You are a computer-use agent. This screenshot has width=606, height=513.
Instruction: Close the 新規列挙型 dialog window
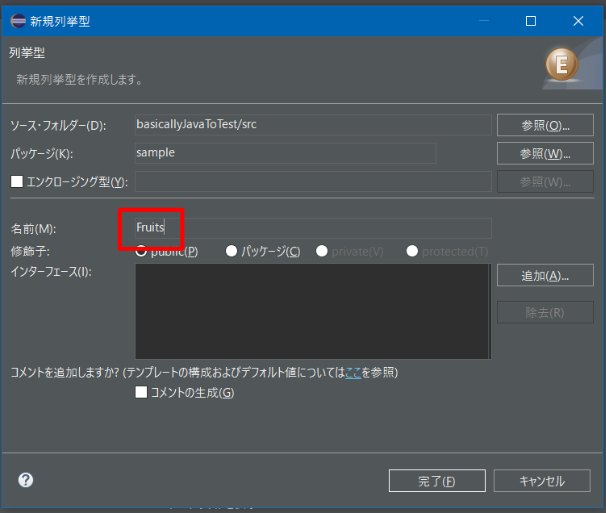pos(578,21)
